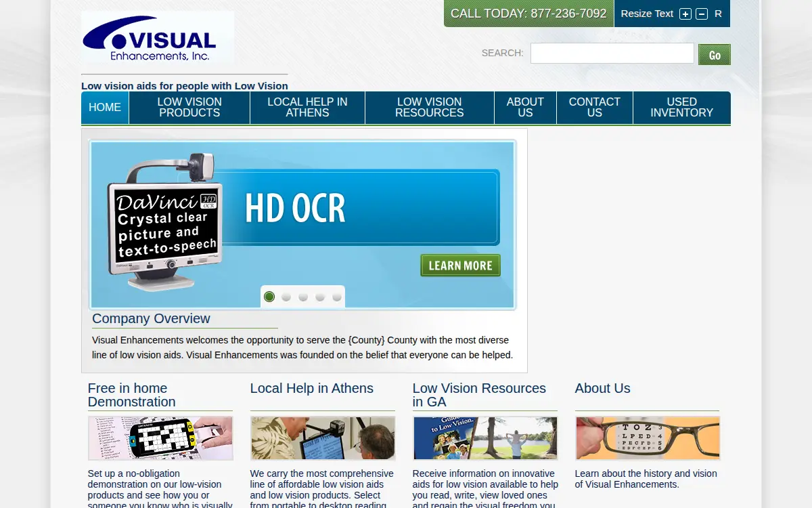Screen dimensions: 812x508
Task: Click the crossword magnifier thumbnail
Action: point(160,438)
